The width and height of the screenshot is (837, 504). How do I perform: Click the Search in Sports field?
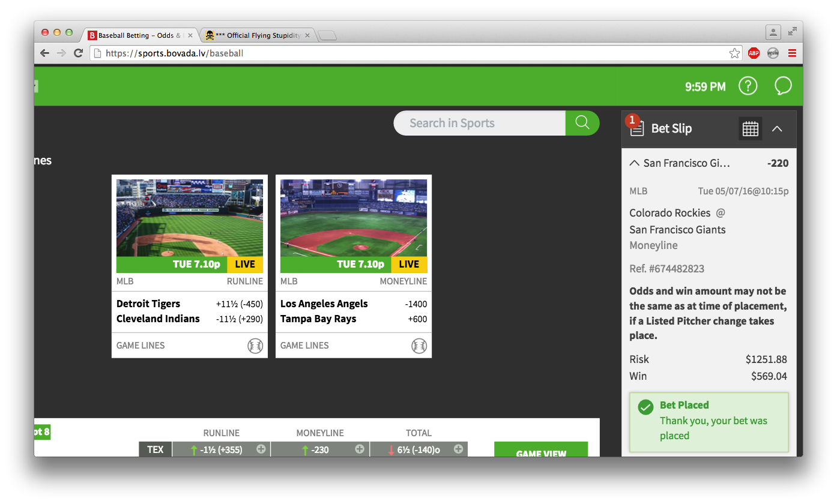click(480, 123)
